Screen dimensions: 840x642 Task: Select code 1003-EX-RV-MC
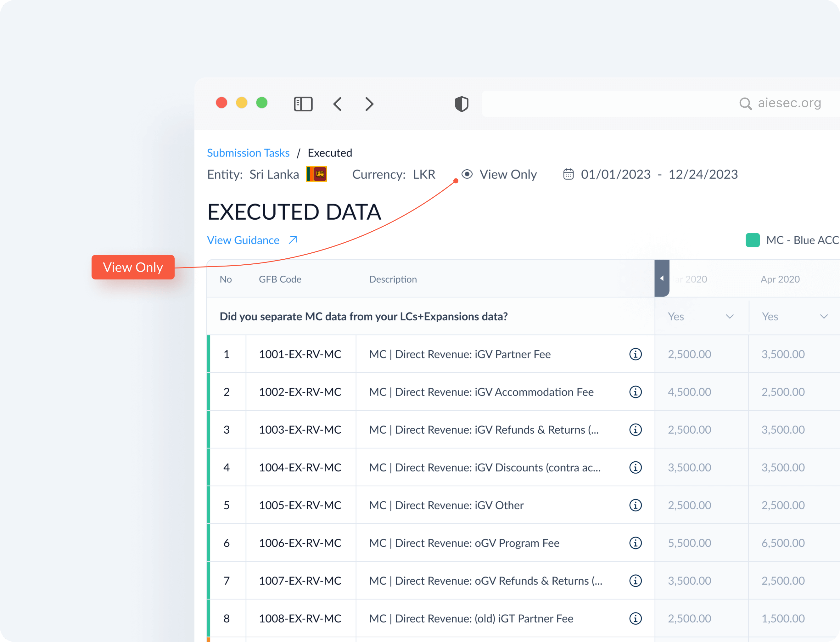point(300,430)
